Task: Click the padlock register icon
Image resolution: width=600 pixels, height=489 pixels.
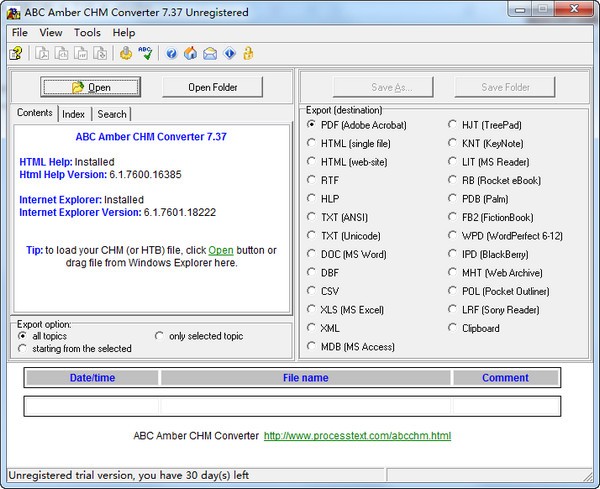Action: (248, 54)
